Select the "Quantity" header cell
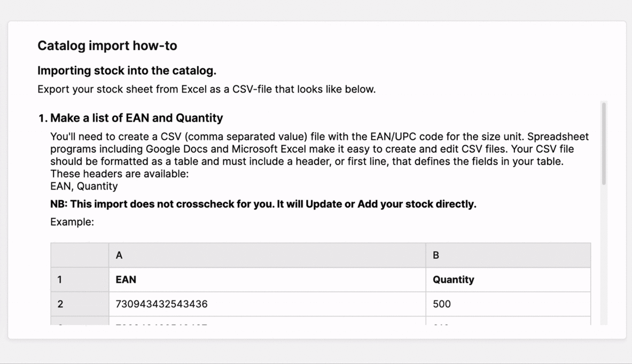The image size is (632, 364). [x=508, y=280]
